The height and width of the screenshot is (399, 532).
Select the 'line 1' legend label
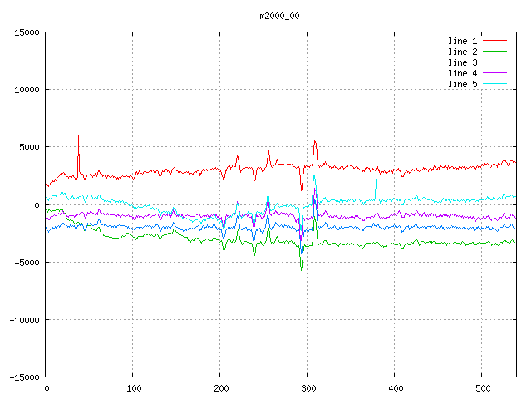[463, 41]
